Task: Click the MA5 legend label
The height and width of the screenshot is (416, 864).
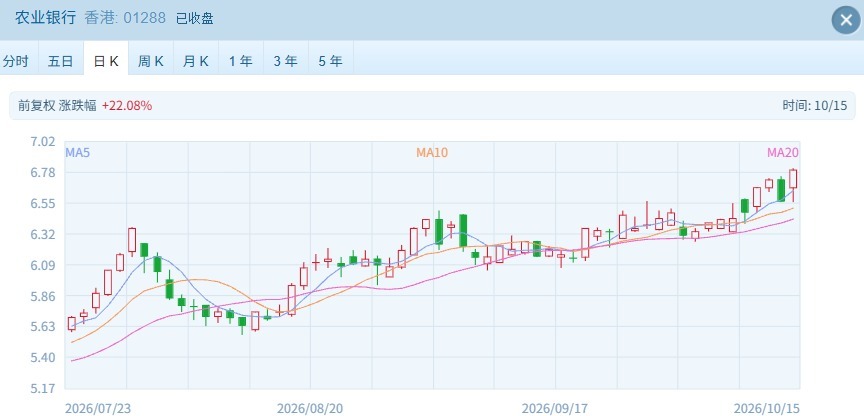Action: click(78, 153)
